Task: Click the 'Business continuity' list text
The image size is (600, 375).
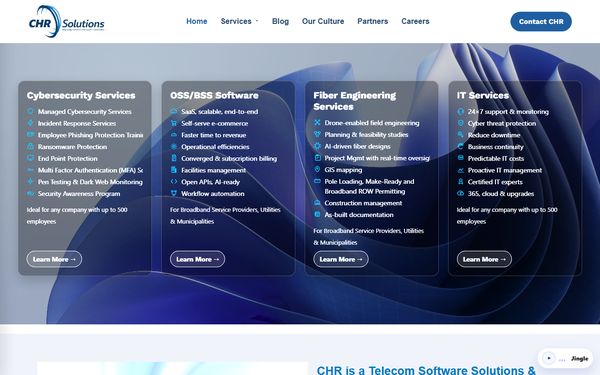Action: click(496, 147)
